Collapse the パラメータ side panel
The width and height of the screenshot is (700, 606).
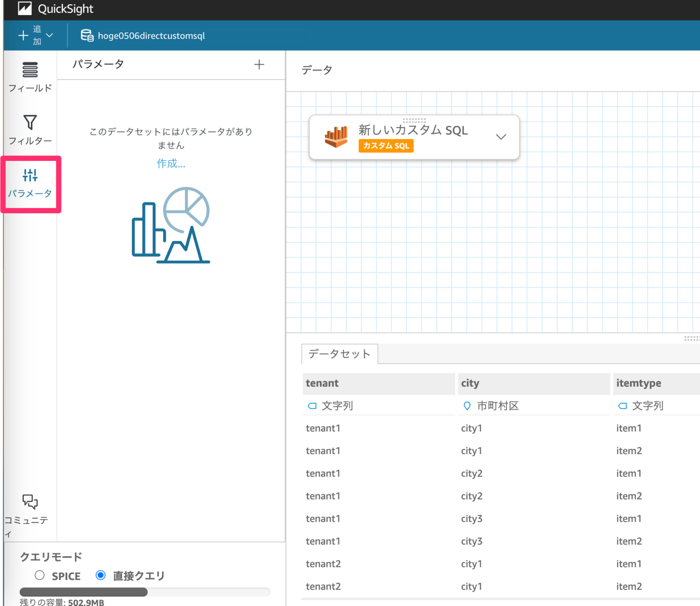click(54, 182)
